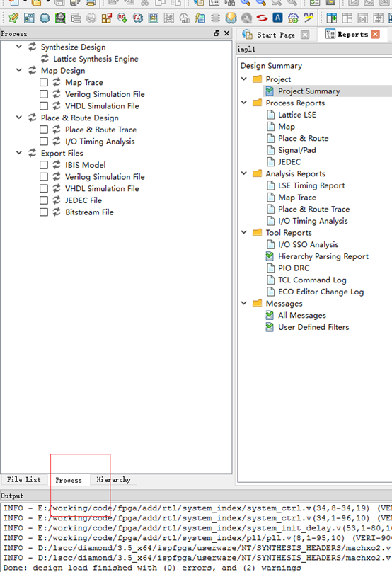Collapse the Place & Route Design node
The height and width of the screenshot is (572, 392).
19,118
